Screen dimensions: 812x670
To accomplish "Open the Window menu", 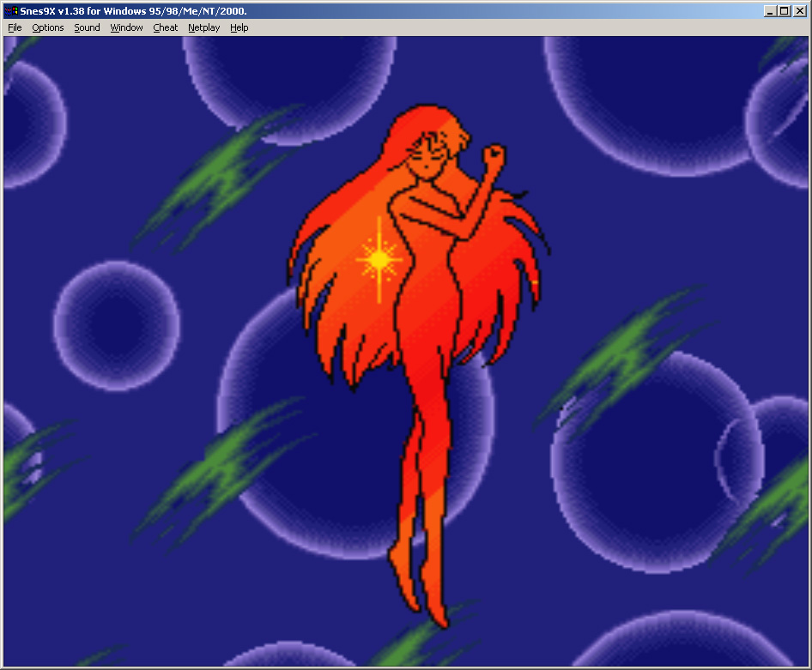I will click(126, 28).
